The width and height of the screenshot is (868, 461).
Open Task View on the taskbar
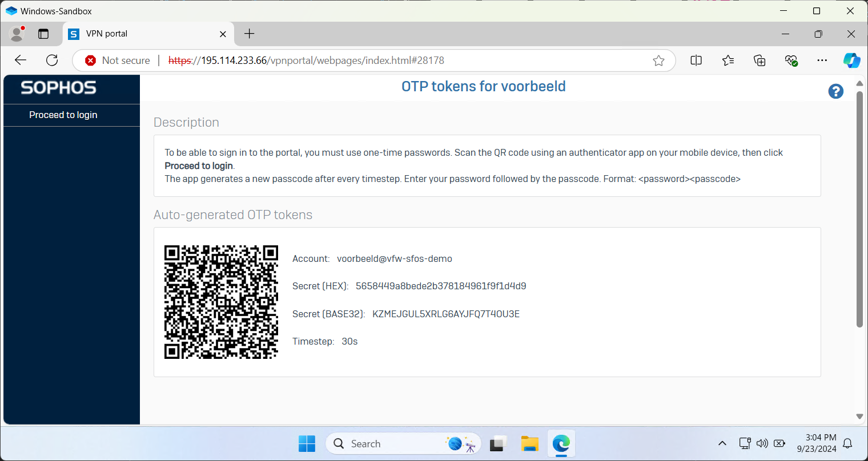498,443
